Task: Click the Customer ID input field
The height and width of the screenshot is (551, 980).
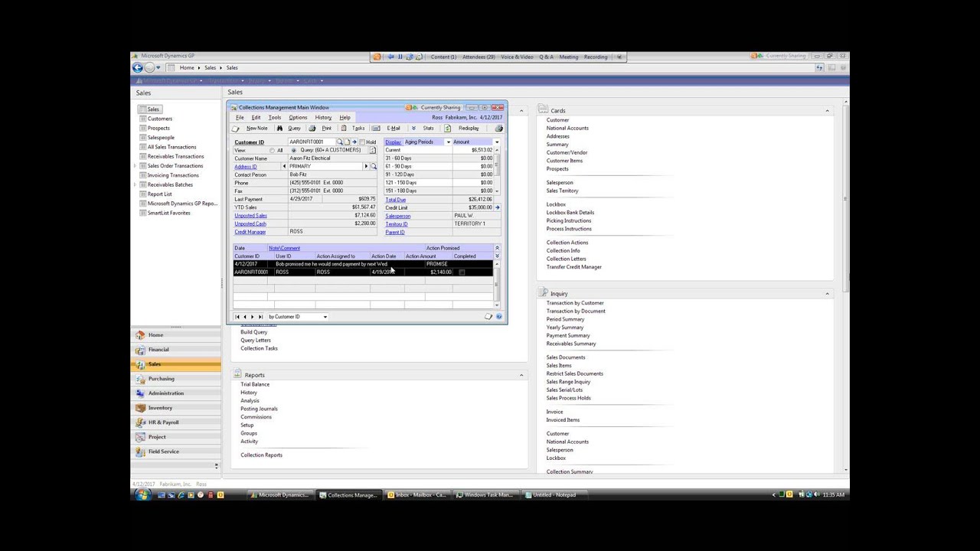Action: click(312, 142)
